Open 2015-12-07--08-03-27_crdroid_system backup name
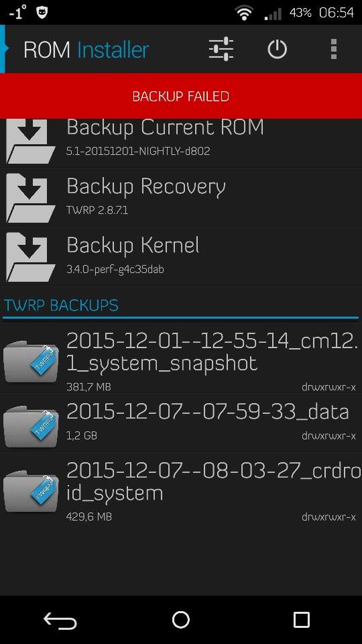Screen dimensions: 362x644 click(x=213, y=482)
